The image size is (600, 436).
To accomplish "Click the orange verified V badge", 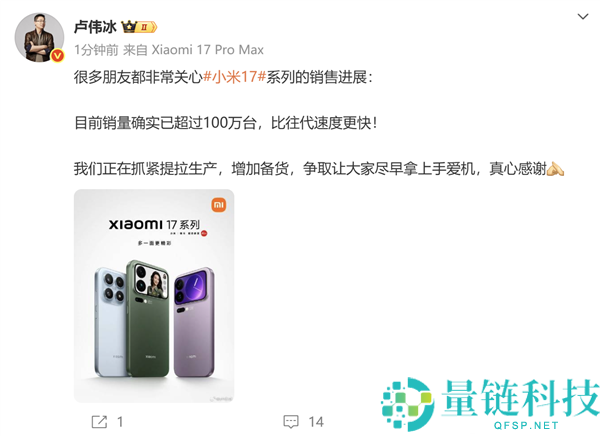I will coord(57,56).
